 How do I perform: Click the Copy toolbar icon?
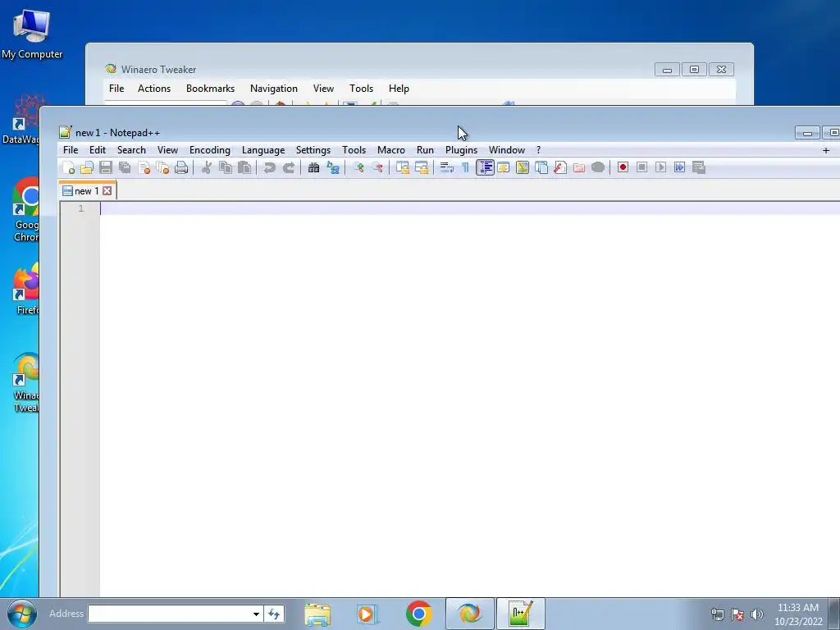226,167
